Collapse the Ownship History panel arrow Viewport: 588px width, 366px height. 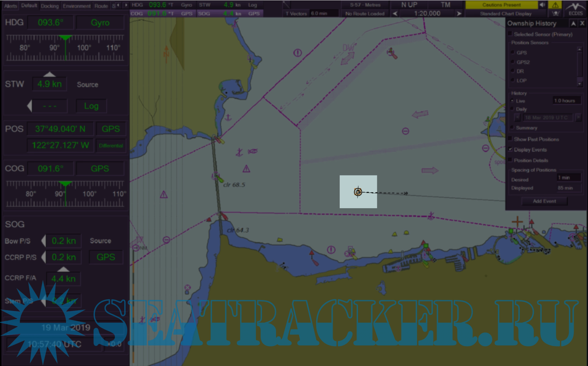point(573,23)
